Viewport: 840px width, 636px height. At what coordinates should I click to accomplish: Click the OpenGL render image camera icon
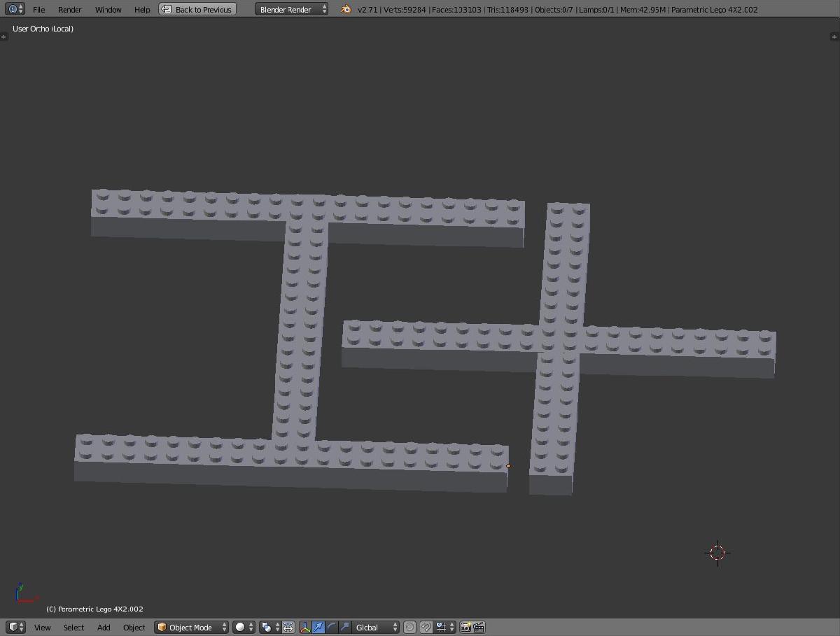tap(465, 627)
